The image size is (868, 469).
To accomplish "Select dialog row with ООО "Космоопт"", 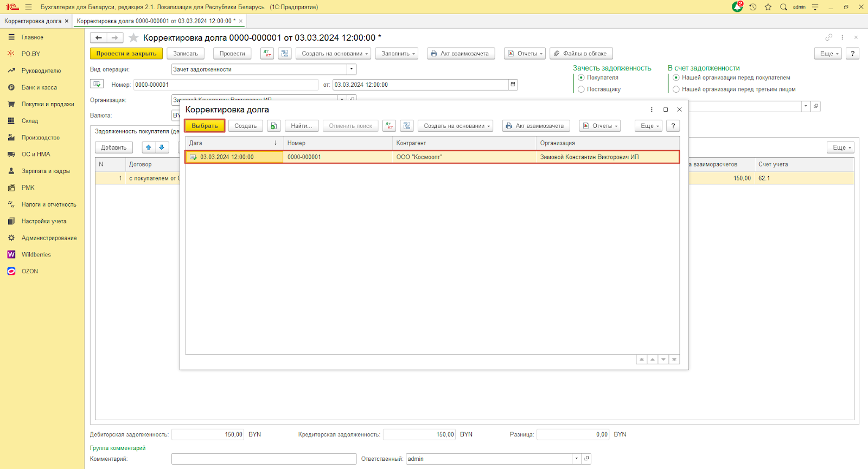I will coord(432,157).
